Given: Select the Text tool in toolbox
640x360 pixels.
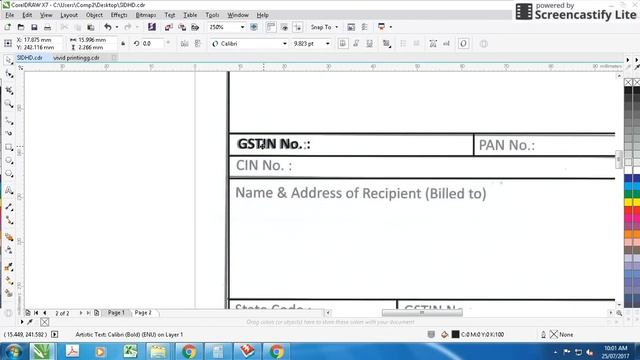Looking at the screenshot, I should click(9, 190).
